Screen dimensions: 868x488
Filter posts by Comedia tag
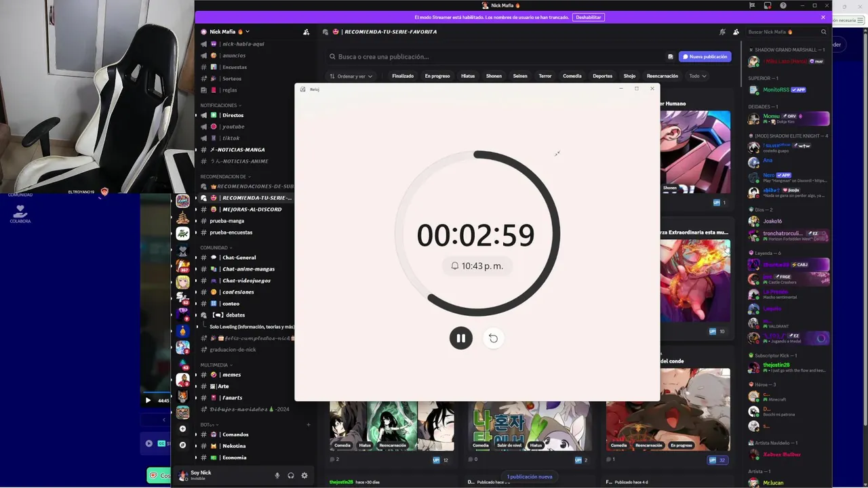pos(572,76)
